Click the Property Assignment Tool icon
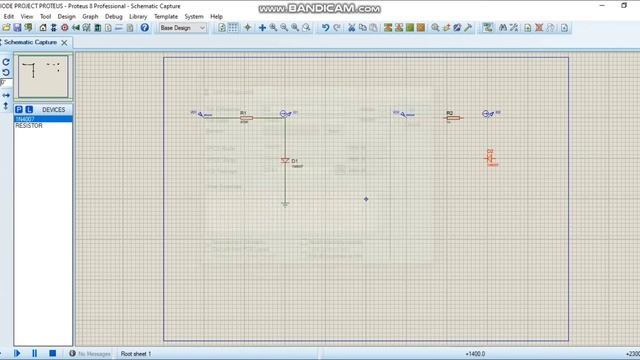This screenshot has width=640, height=360. 514,28
